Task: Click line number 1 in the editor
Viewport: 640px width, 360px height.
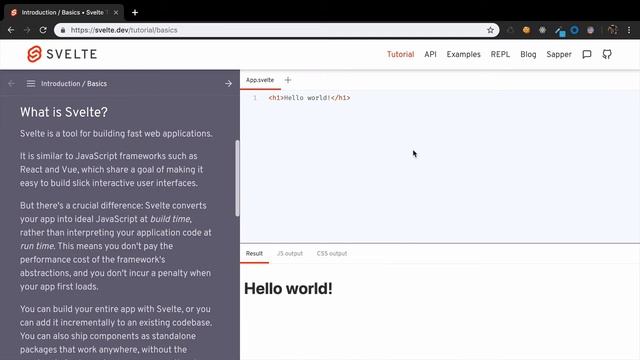Action: tap(255, 98)
